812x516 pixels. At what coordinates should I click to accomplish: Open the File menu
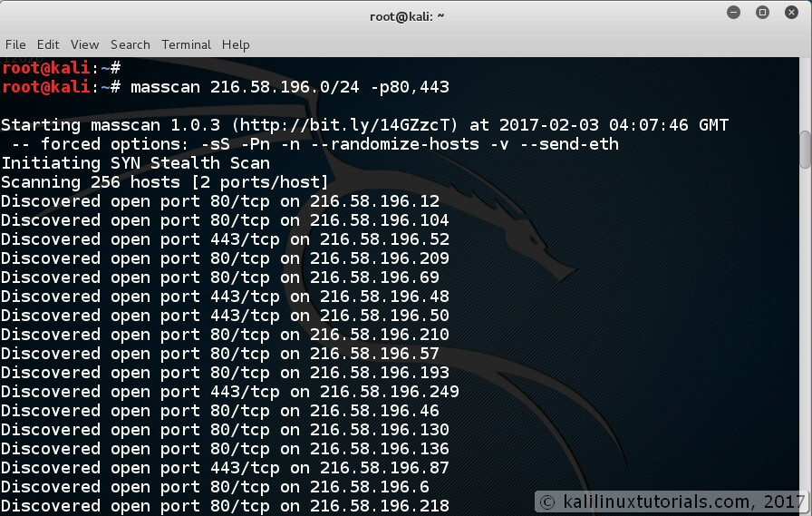(15, 44)
